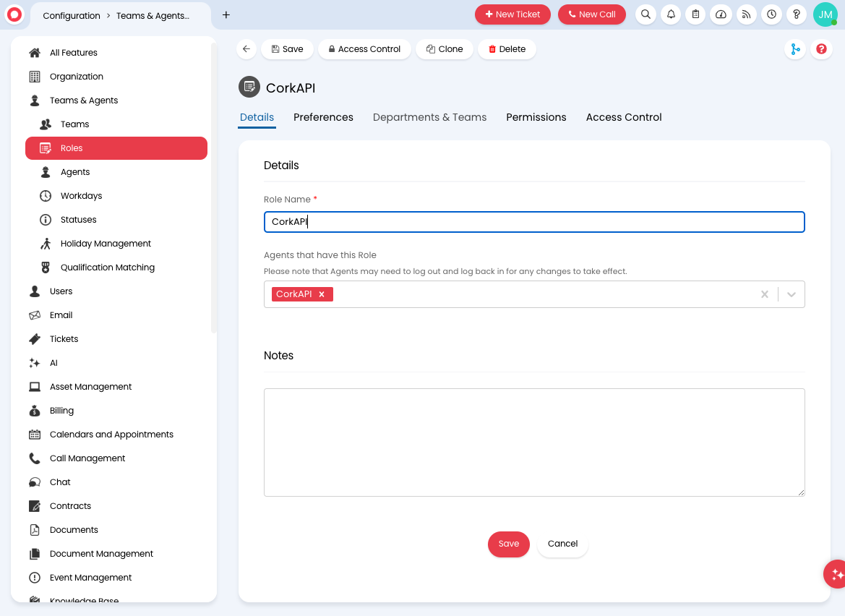The width and height of the screenshot is (845, 616).
Task: Open Calendars and Appointments
Action: coord(116,435)
